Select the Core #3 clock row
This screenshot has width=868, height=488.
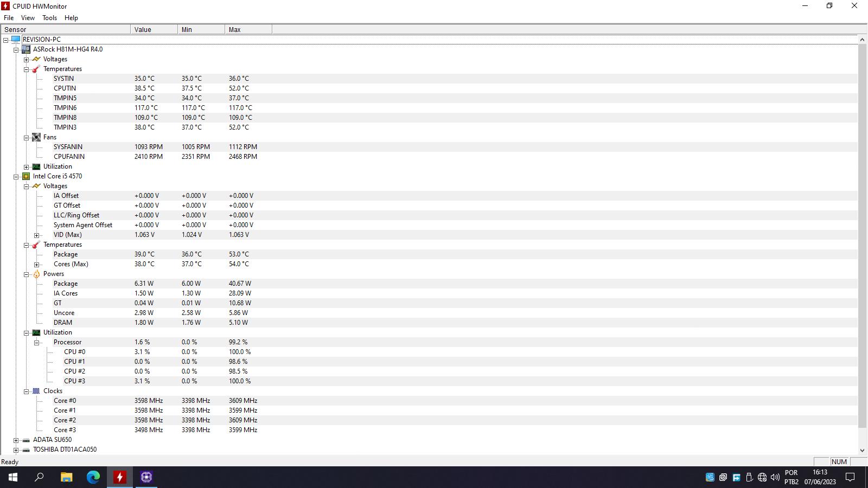429,430
